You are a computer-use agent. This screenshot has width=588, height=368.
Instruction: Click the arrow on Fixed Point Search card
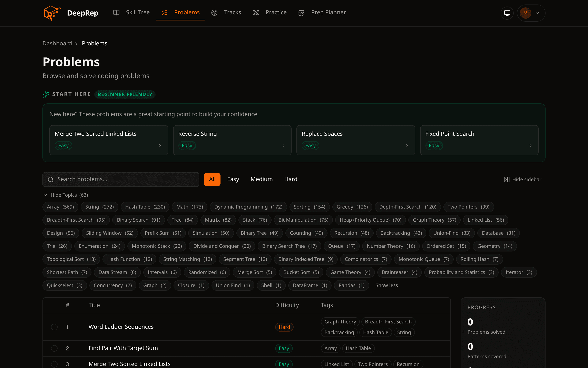[x=530, y=146]
